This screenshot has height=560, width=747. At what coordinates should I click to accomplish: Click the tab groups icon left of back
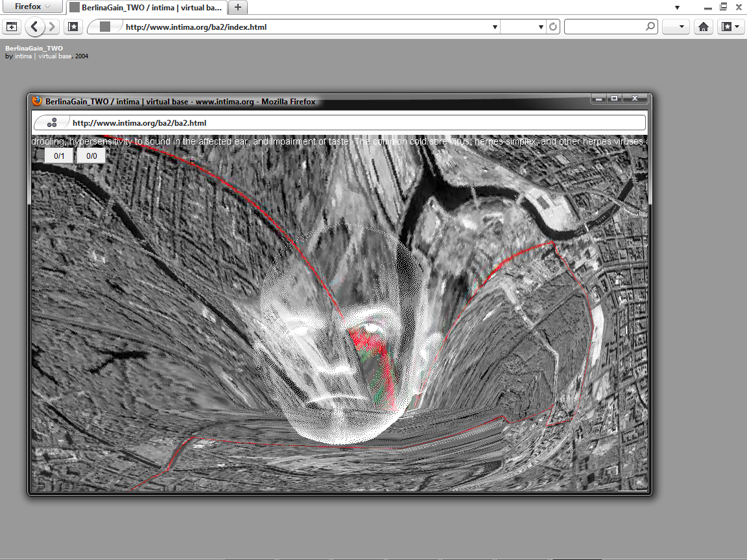pyautogui.click(x=11, y=27)
